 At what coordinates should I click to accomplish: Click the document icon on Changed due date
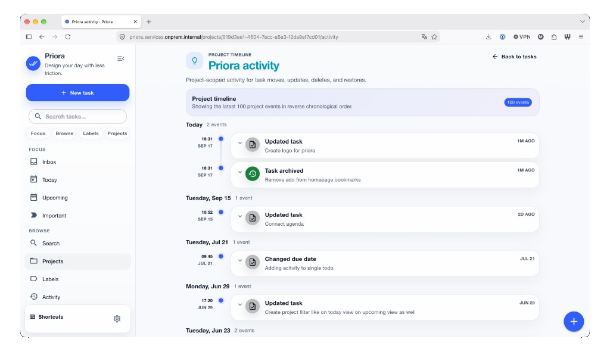pyautogui.click(x=253, y=262)
